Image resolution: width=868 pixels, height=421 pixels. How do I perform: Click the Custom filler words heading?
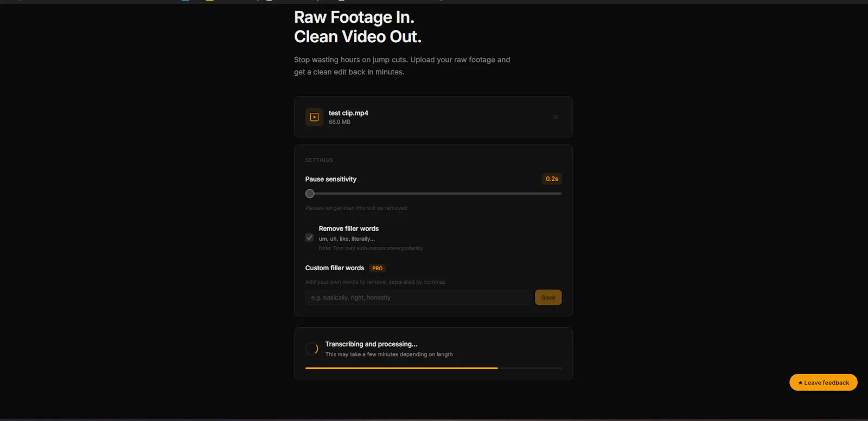tap(335, 268)
